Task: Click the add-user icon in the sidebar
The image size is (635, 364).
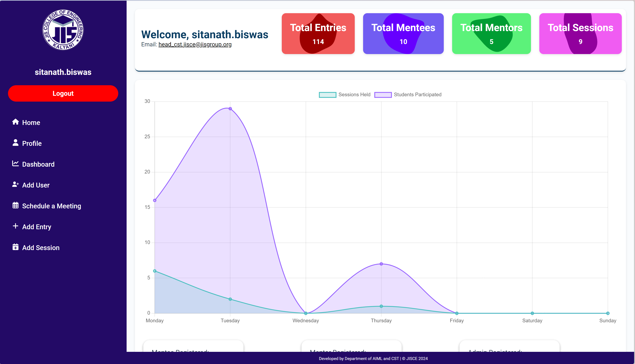Action: coord(16,184)
